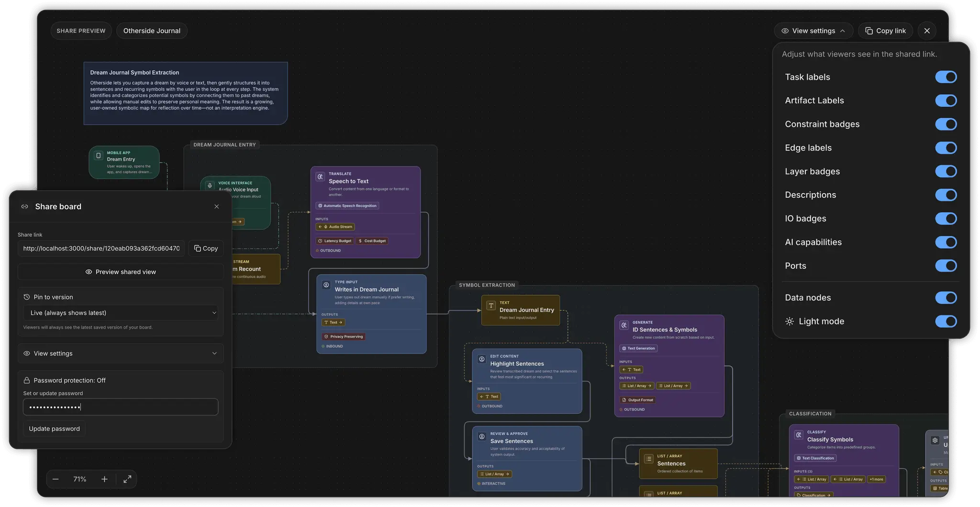Image resolution: width=980 pixels, height=507 pixels.
Task: Click the Cost Budget badge
Action: point(372,241)
